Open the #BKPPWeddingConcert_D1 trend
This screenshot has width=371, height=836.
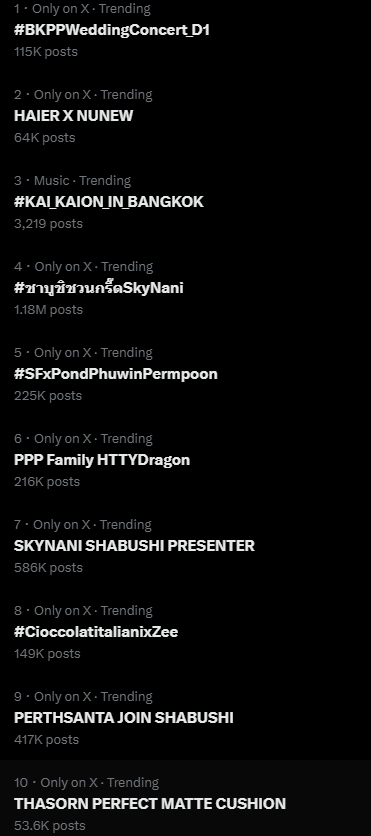click(111, 30)
